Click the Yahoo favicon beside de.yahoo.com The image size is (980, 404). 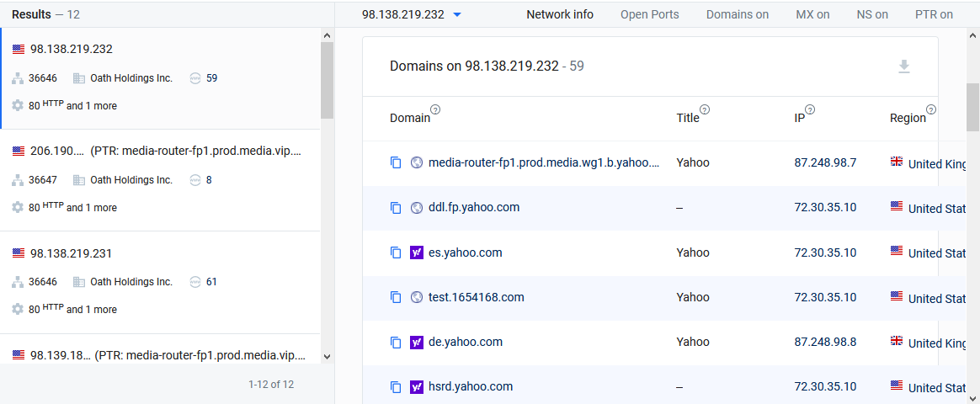click(x=416, y=343)
